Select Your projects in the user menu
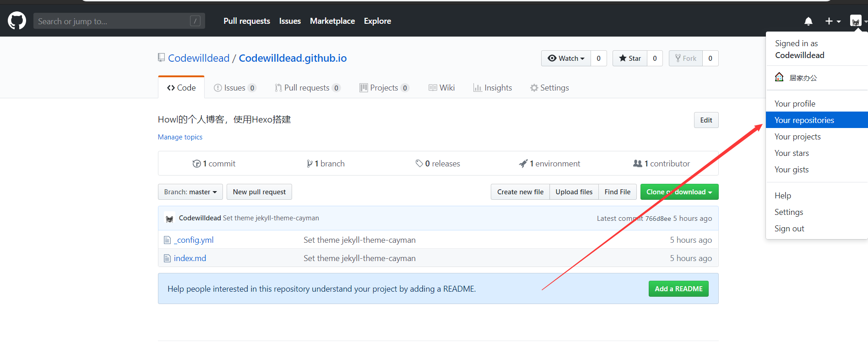Screen dimensions: 868x347 tap(817, 137)
